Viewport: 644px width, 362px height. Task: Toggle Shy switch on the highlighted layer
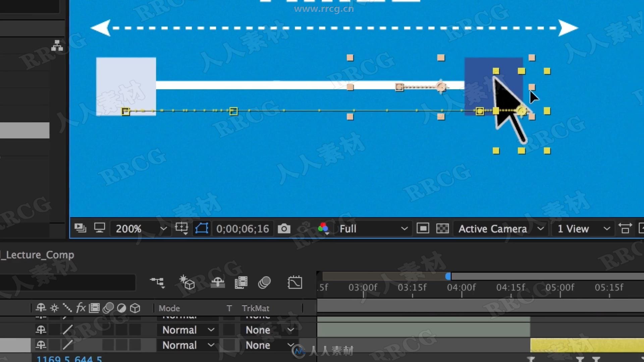coord(41,345)
